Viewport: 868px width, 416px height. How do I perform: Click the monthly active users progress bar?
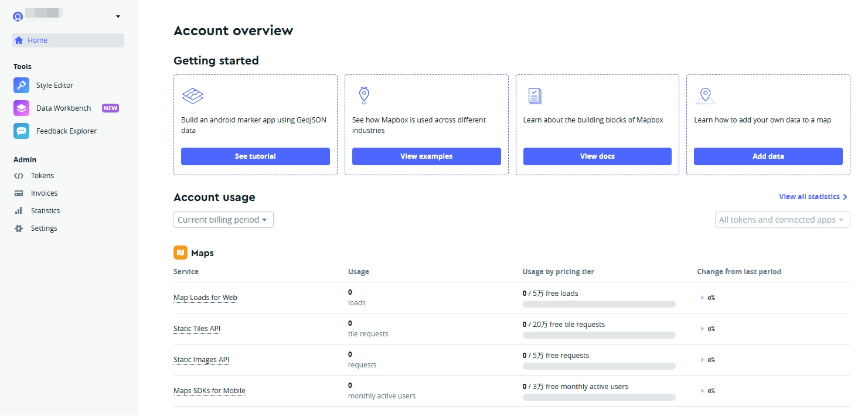coord(599,397)
